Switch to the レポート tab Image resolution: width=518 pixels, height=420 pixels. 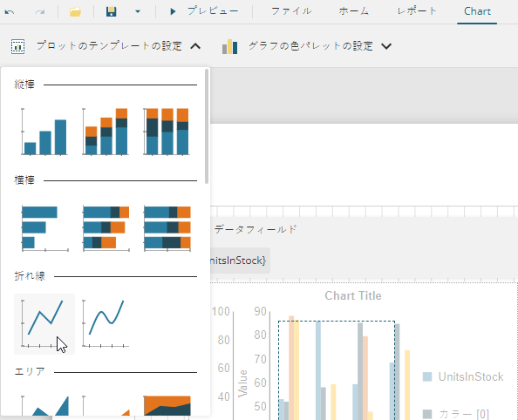click(x=417, y=11)
